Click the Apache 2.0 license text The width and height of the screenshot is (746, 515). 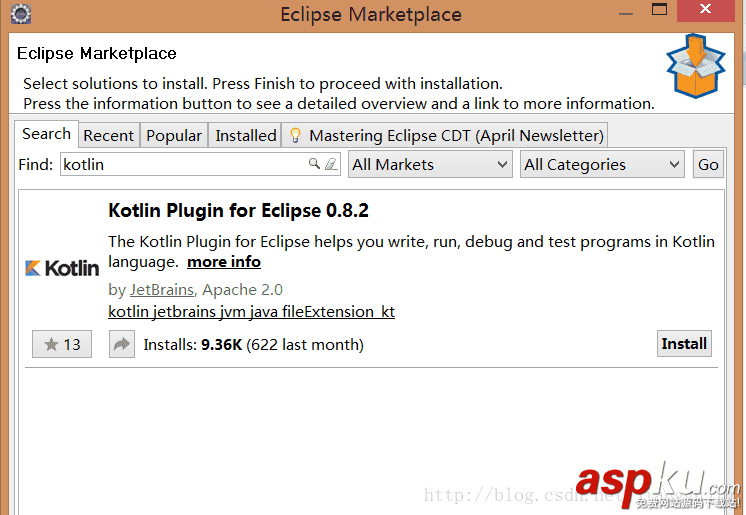[x=242, y=289]
